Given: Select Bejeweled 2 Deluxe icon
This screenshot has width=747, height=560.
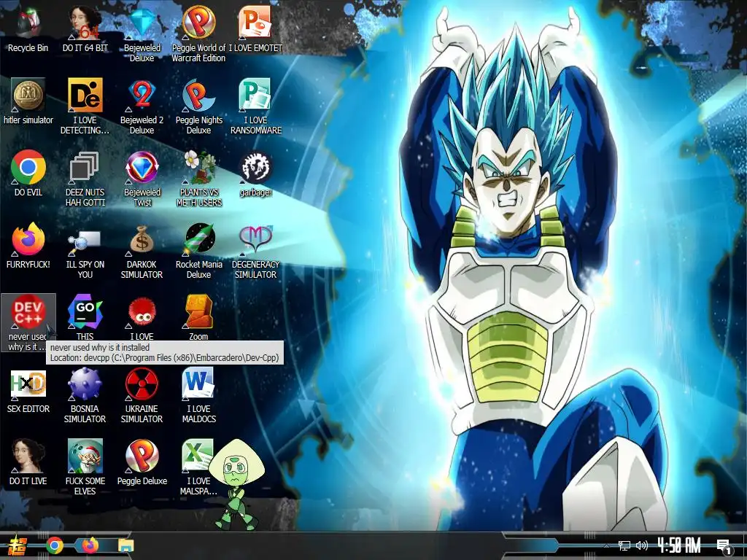Looking at the screenshot, I should pyautogui.click(x=142, y=96).
